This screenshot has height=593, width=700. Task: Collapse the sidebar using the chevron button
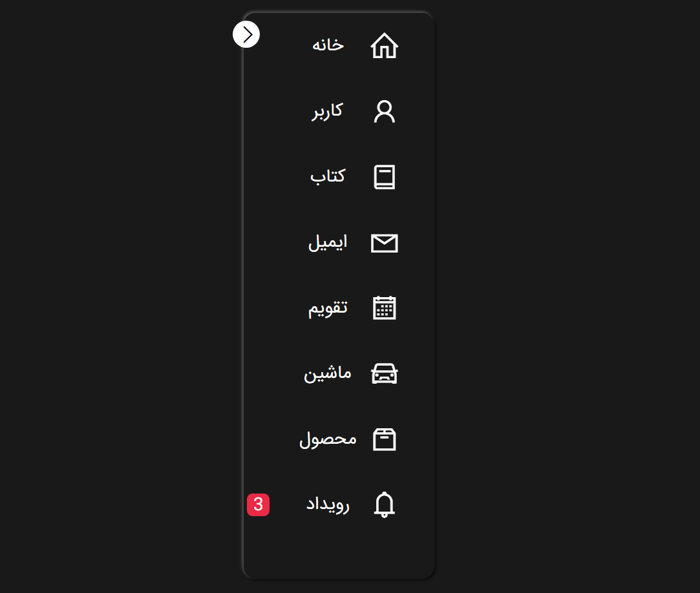tap(246, 34)
